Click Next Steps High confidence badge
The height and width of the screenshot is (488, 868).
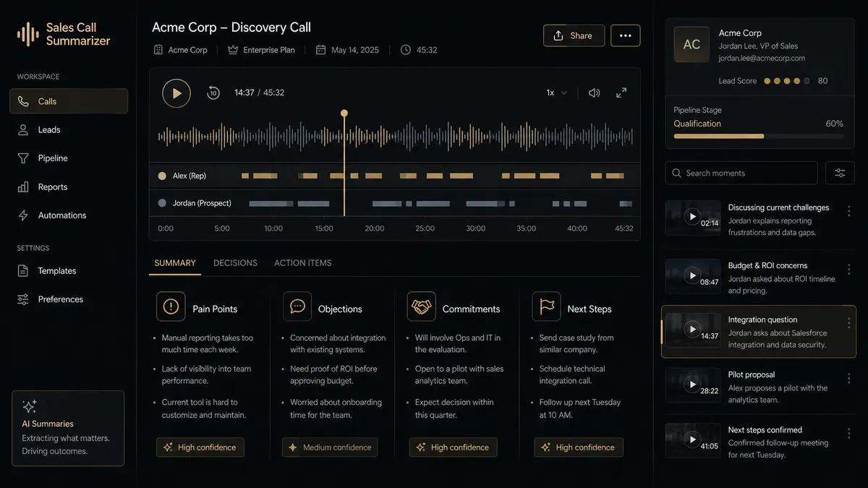point(579,448)
